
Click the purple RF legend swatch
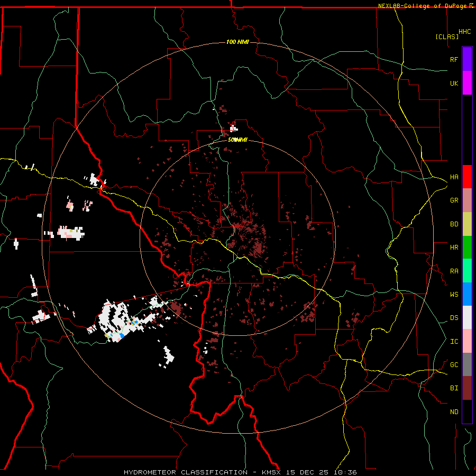467,59
